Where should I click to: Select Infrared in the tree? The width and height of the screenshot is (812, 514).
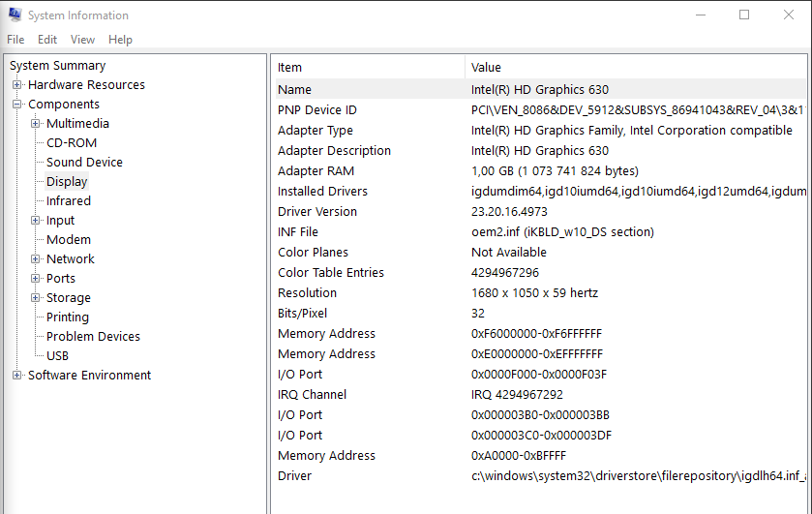[69, 201]
